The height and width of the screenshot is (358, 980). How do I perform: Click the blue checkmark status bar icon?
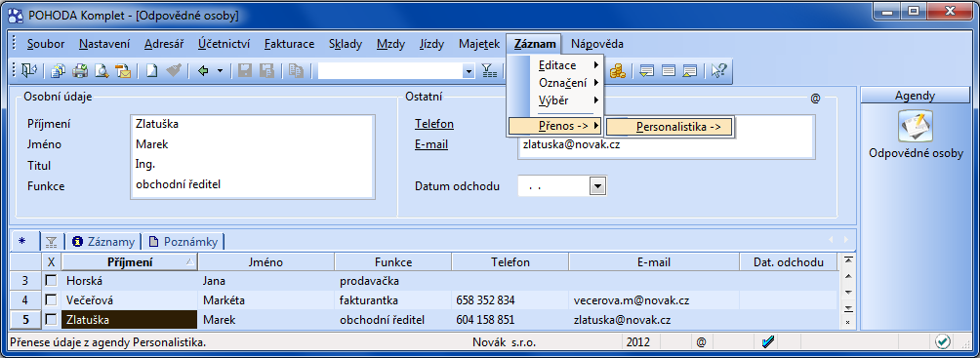[768, 341]
